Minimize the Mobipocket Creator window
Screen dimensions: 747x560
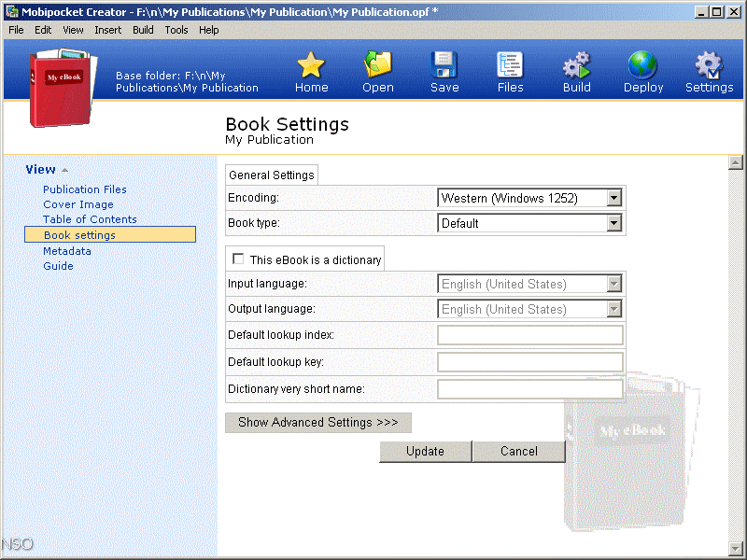click(700, 12)
